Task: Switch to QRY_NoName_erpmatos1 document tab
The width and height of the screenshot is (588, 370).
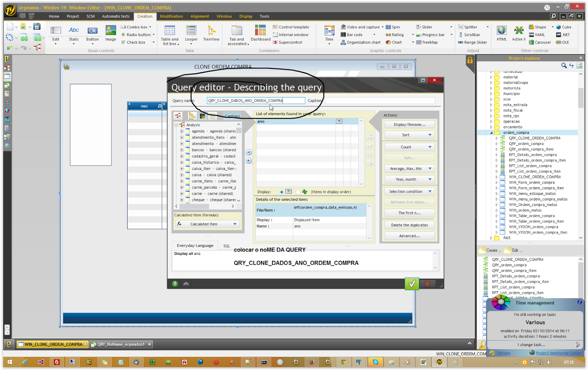Action: [121, 344]
